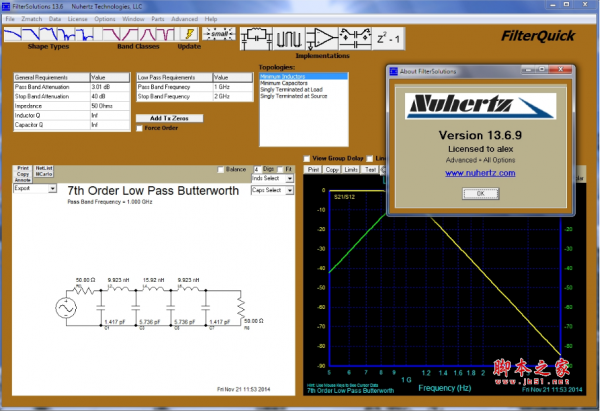The height and width of the screenshot is (412, 600).
Task: Click the lightning bolt Update icon
Action: pyautogui.click(x=188, y=35)
